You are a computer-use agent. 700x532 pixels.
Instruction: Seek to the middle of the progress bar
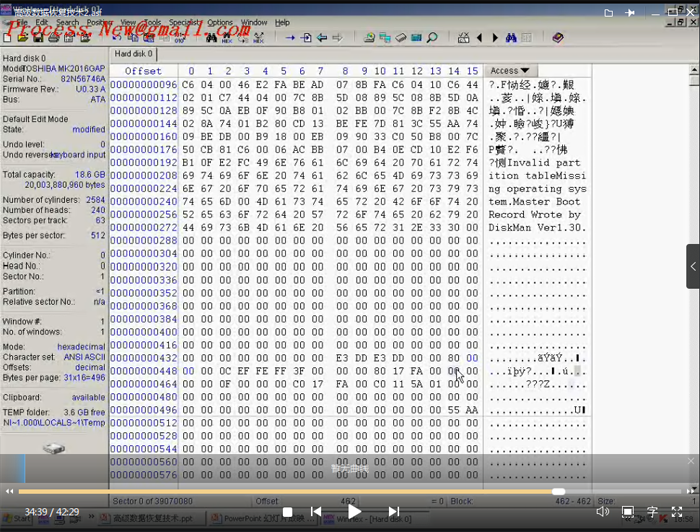[350, 491]
